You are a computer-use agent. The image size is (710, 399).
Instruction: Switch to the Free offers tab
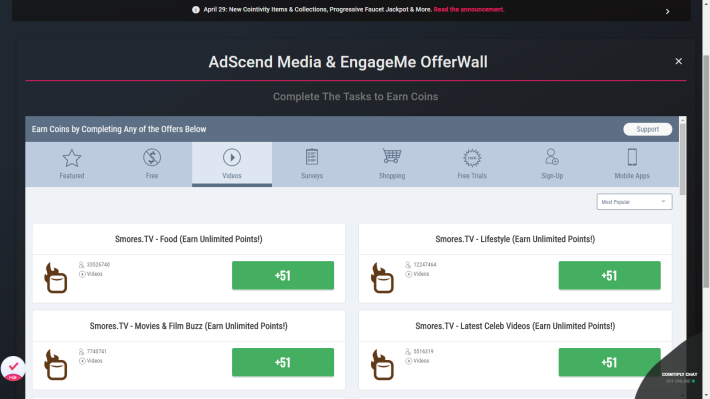[x=152, y=164]
